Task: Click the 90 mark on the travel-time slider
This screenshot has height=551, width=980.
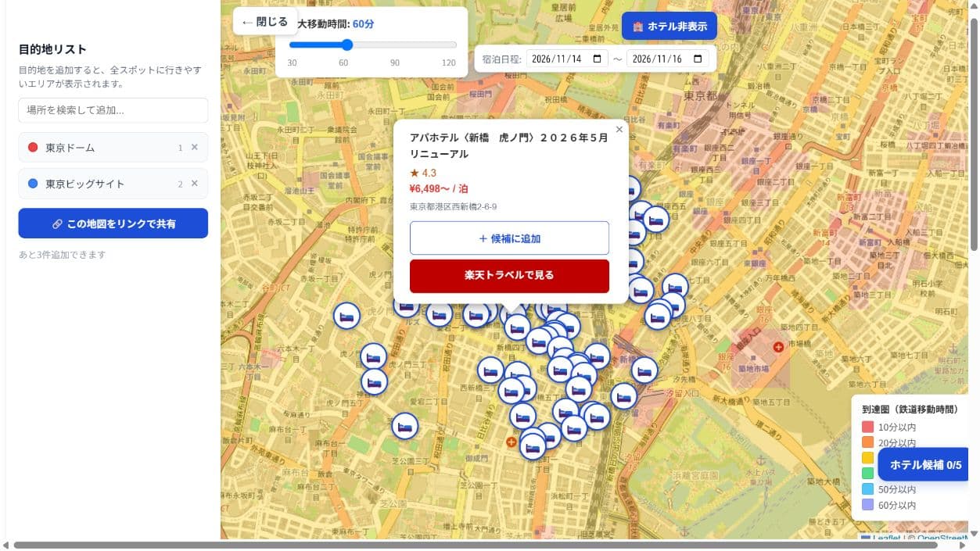Action: pyautogui.click(x=395, y=63)
